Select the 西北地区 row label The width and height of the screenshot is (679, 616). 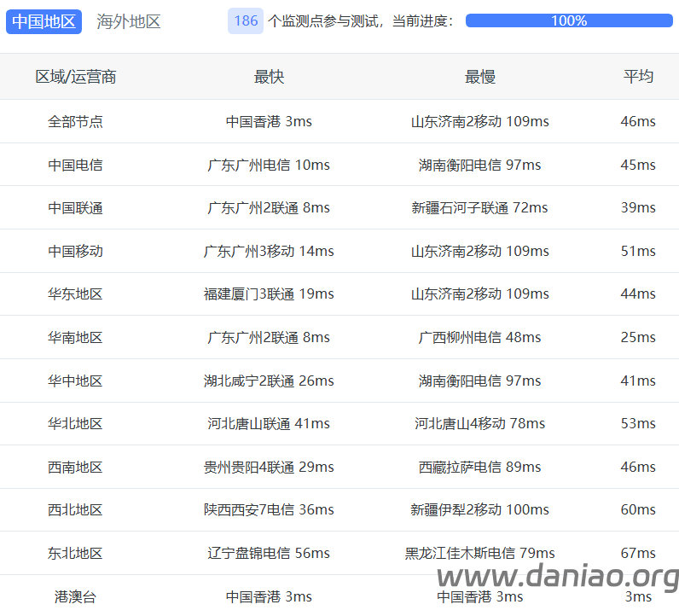[x=75, y=509]
